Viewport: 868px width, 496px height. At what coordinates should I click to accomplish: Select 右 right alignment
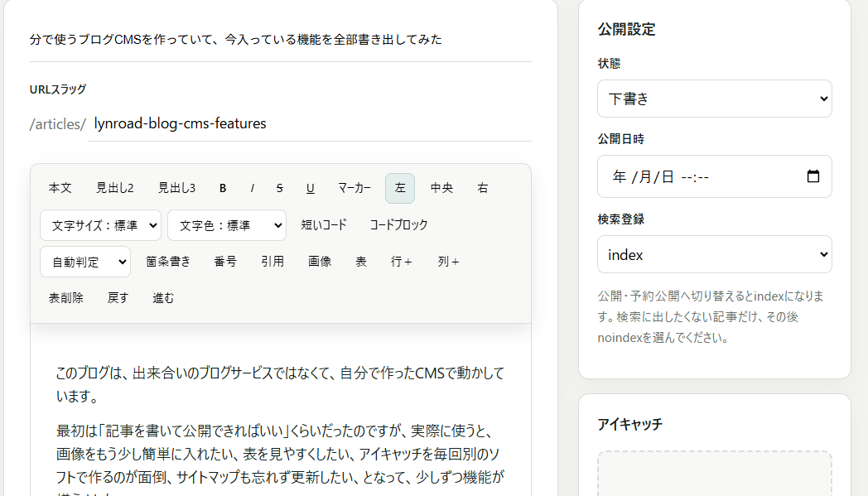483,188
